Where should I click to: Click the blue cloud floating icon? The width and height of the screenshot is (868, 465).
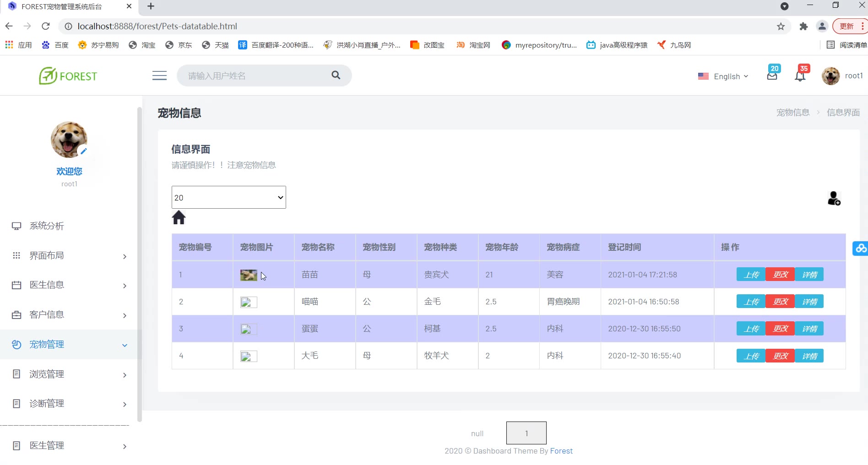click(860, 248)
